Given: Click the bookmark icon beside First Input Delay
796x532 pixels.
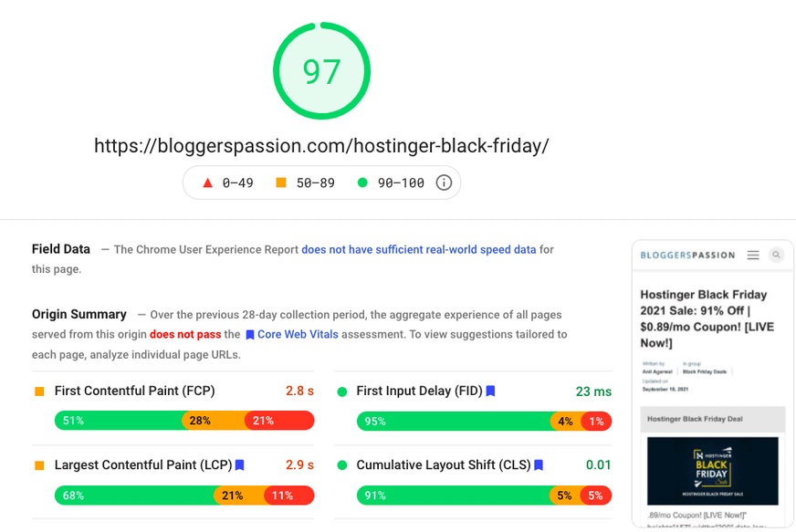Looking at the screenshot, I should [490, 391].
